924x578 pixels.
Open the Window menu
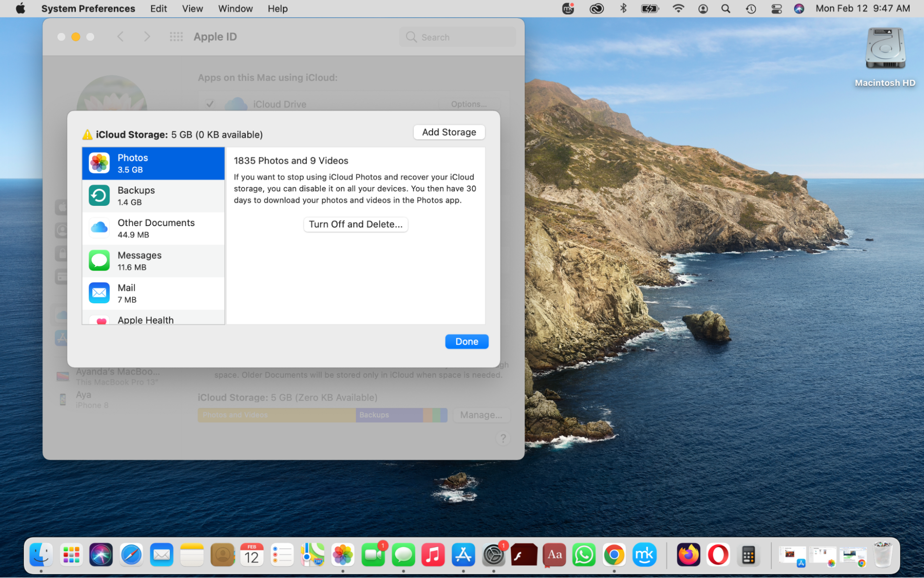tap(235, 8)
